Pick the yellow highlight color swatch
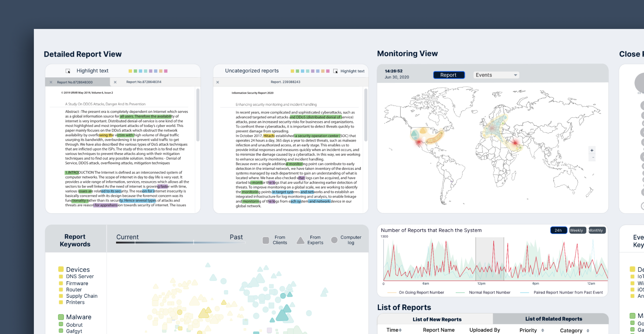The image size is (644, 334). pos(130,71)
